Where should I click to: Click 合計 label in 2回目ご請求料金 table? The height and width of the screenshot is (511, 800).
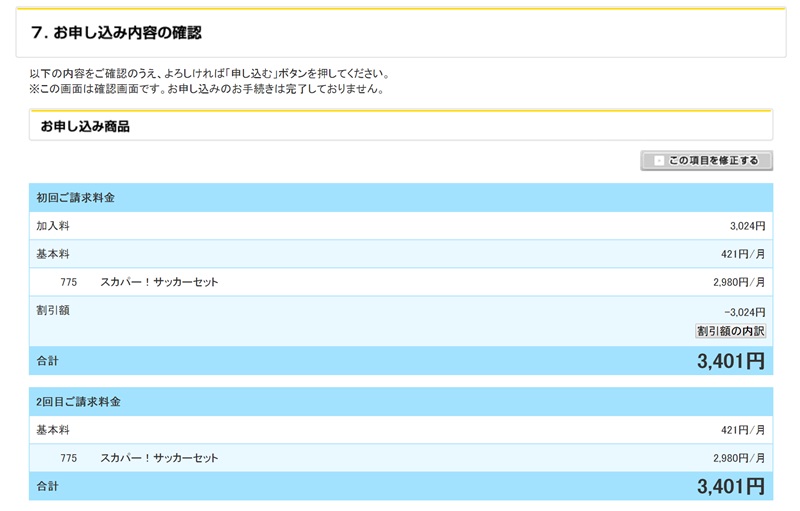(x=47, y=486)
